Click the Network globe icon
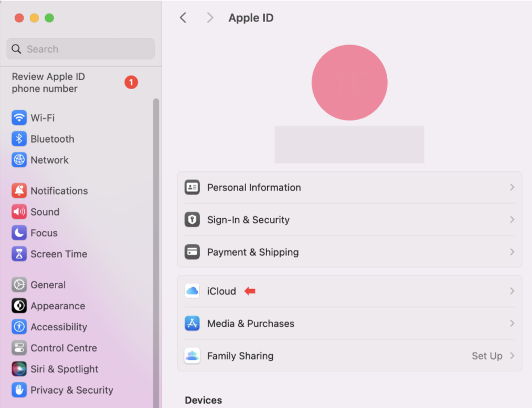This screenshot has width=532, height=408. [19, 160]
